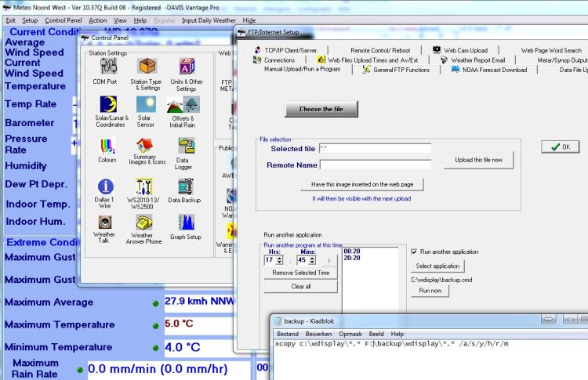Switch to Web Page Word Search tab
This screenshot has width=588, height=380.
[551, 50]
